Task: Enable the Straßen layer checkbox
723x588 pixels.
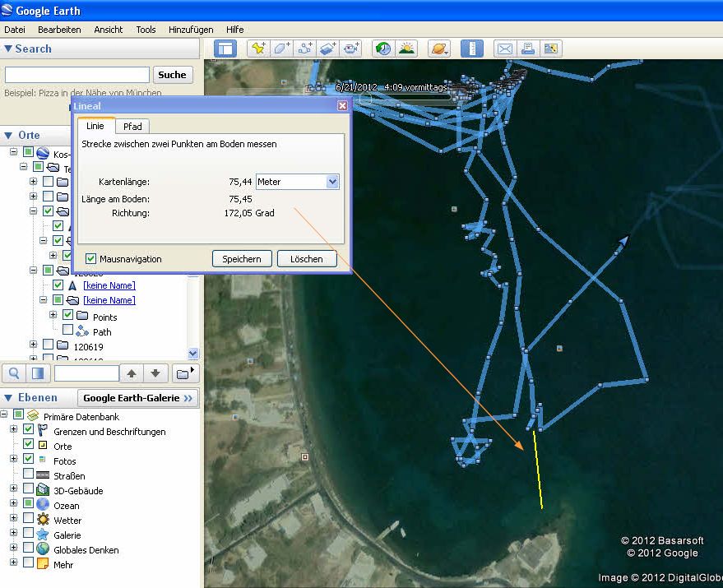Action: [x=29, y=475]
